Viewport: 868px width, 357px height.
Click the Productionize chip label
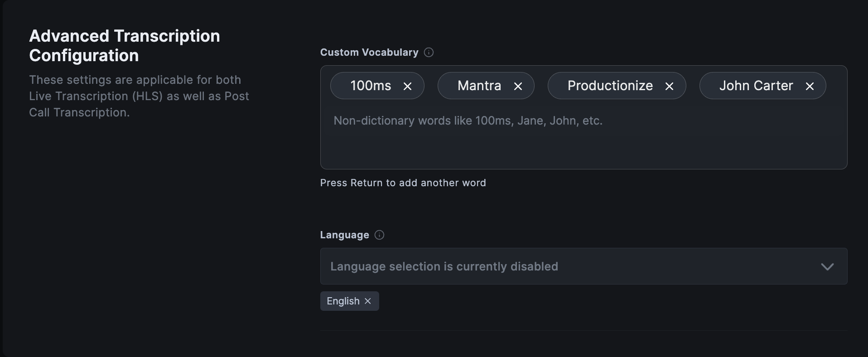coord(610,86)
